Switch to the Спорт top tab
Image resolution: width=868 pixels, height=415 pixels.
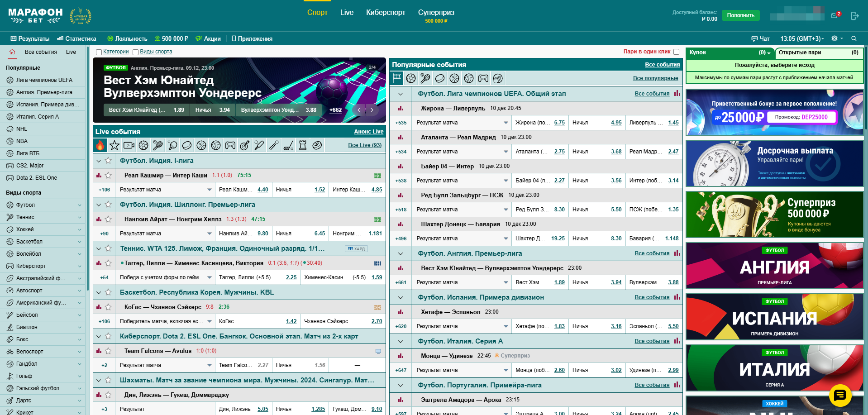tap(317, 12)
